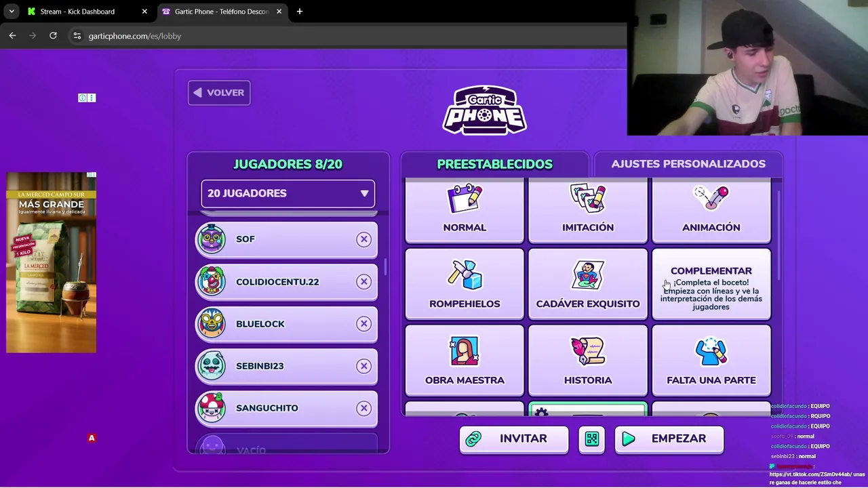Click the presets list scrollbar
Image resolution: width=868 pixels, height=488 pixels.
pyautogui.click(x=778, y=235)
